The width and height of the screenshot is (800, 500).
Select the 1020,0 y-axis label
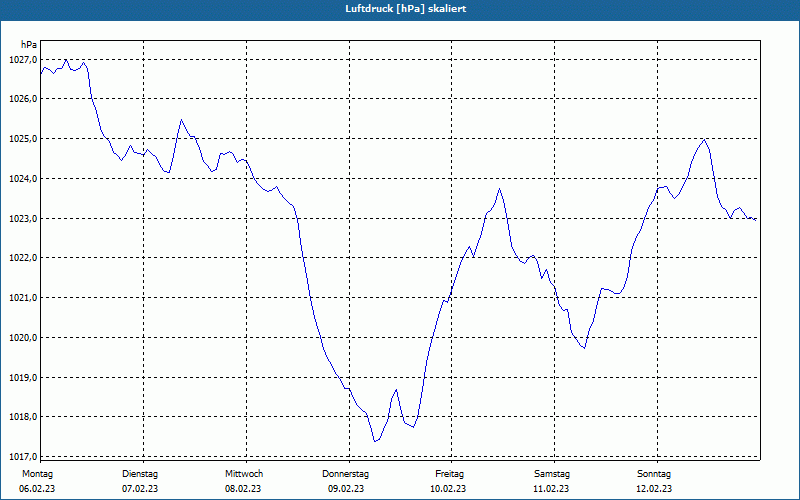point(23,337)
